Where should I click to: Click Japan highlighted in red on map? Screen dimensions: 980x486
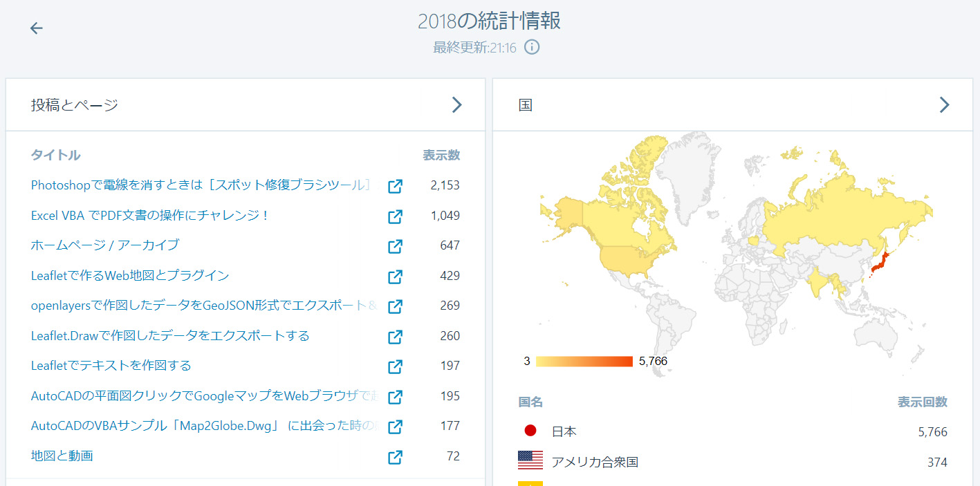coord(878,266)
